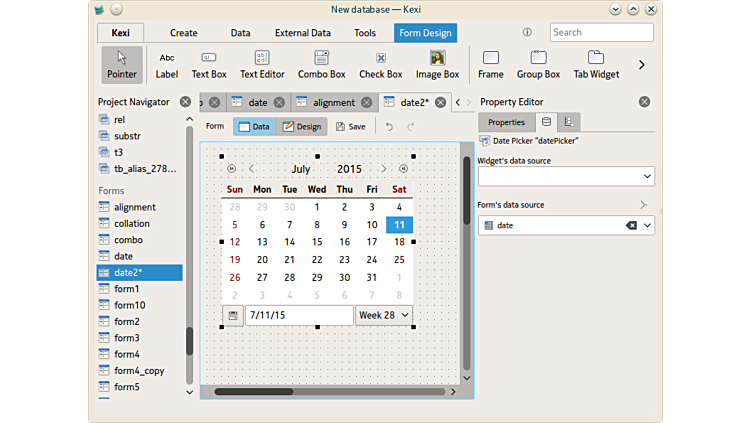752x423 pixels.
Task: Switch to Design view mode
Action: 301,127
